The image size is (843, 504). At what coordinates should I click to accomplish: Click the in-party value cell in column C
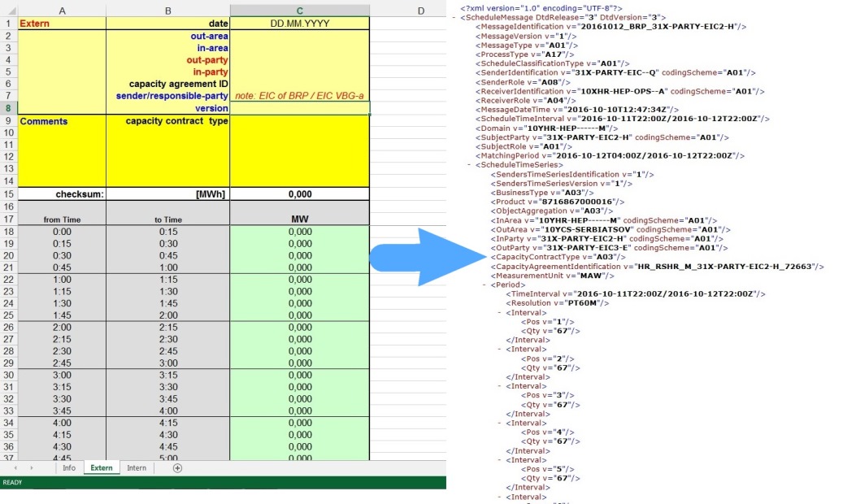click(299, 72)
